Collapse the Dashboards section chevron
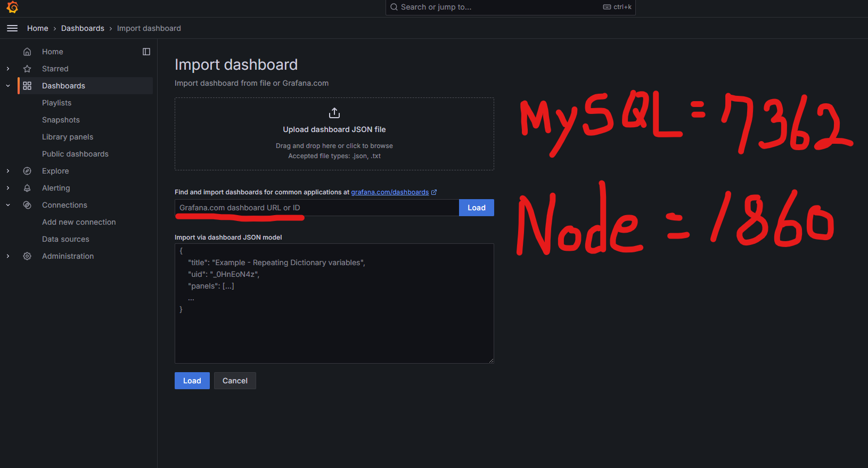The height and width of the screenshot is (468, 868). (8, 86)
